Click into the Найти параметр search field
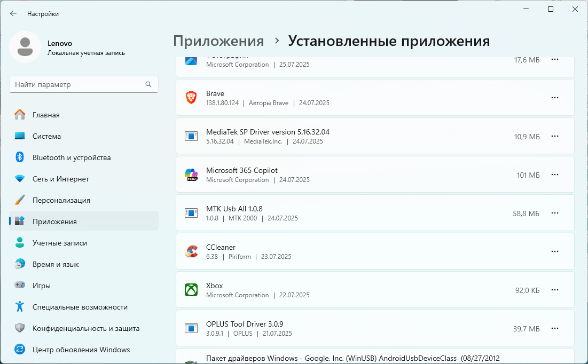The height and width of the screenshot is (364, 588). coord(84,84)
